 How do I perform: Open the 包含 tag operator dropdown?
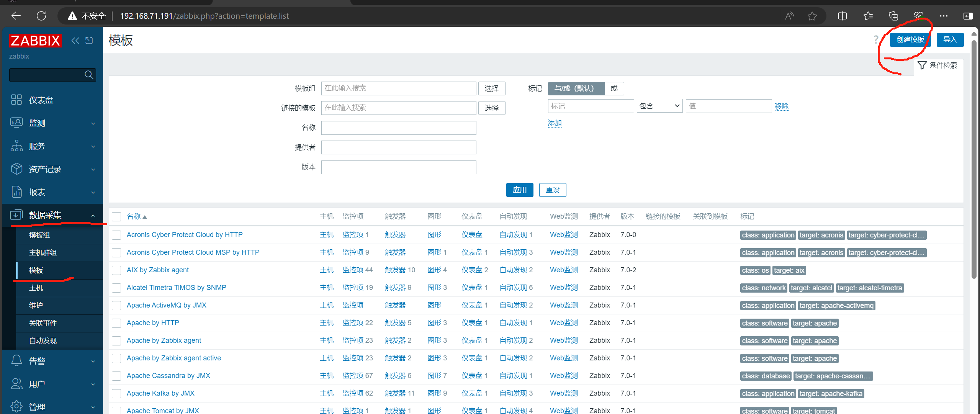[659, 106]
